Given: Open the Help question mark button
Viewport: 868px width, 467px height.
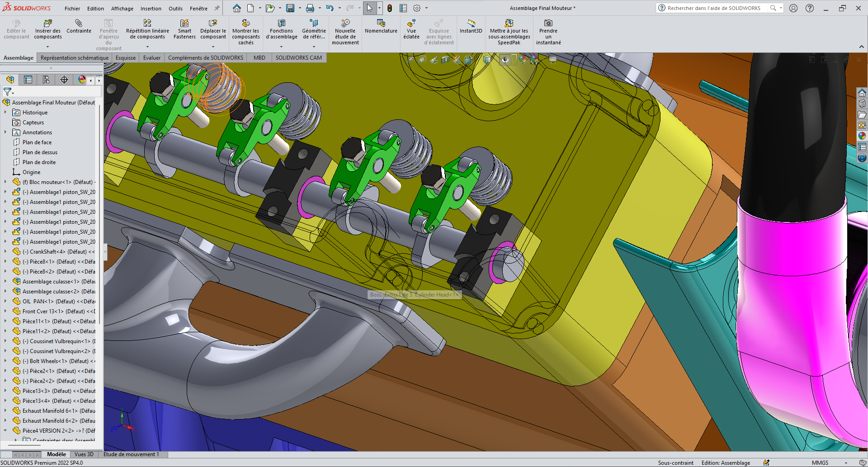Looking at the screenshot, I should tap(810, 8).
